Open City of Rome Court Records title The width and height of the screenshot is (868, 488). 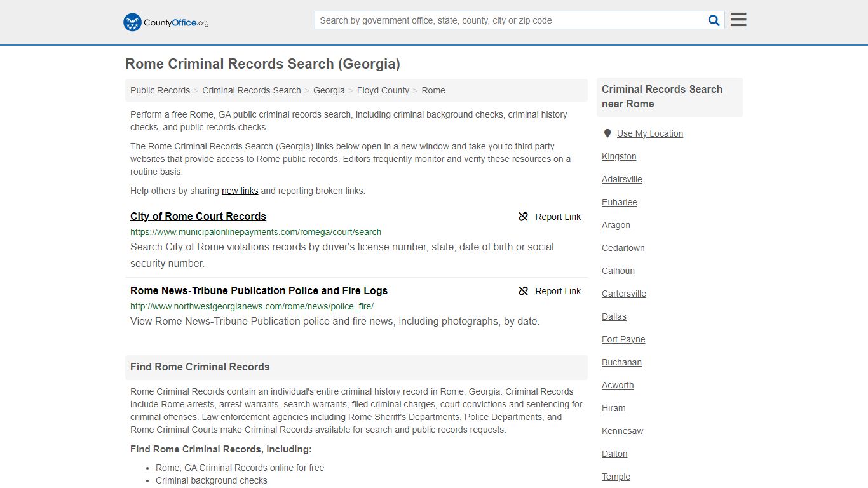[198, 216]
